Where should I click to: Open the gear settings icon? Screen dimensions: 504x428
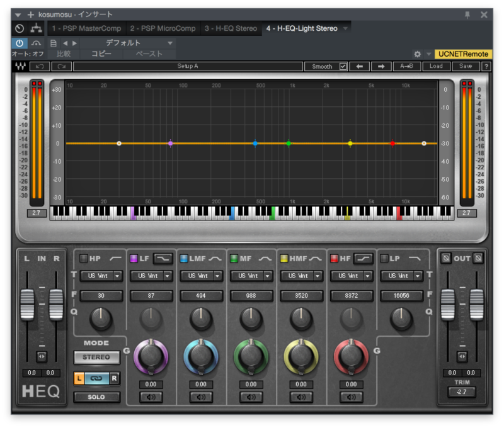(417, 54)
